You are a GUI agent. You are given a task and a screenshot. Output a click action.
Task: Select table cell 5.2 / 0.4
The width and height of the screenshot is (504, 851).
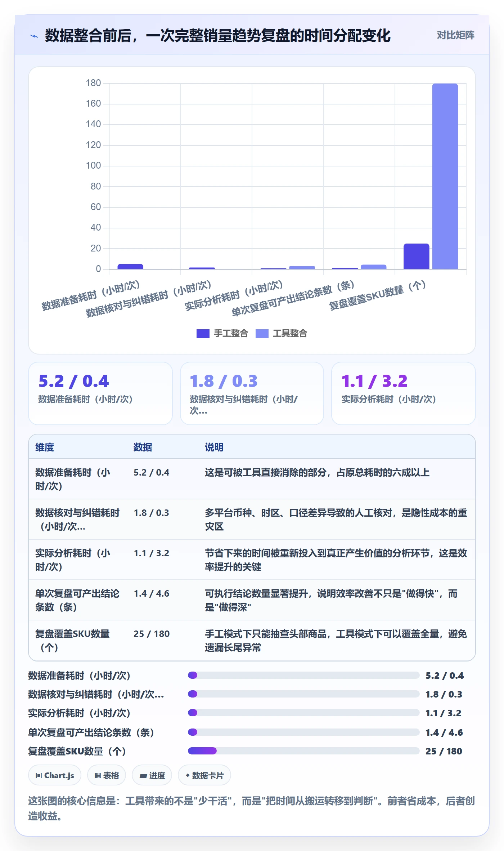tap(151, 472)
